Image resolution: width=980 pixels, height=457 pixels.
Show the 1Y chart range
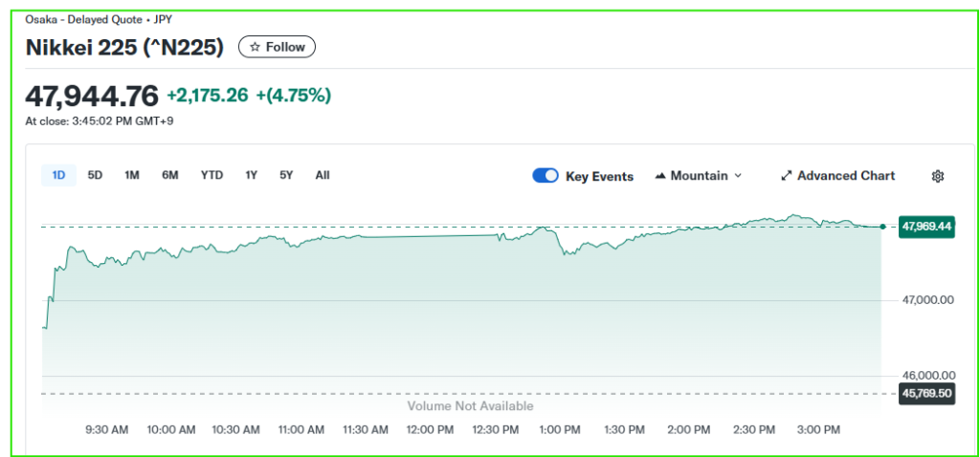click(x=251, y=175)
